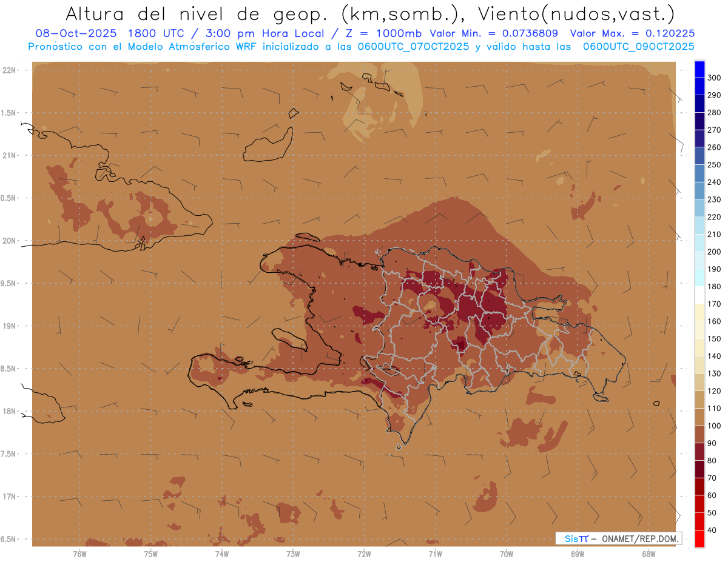Click the '1800 UTC' time text
Screen dimensions: 728x562
pyautogui.click(x=155, y=33)
